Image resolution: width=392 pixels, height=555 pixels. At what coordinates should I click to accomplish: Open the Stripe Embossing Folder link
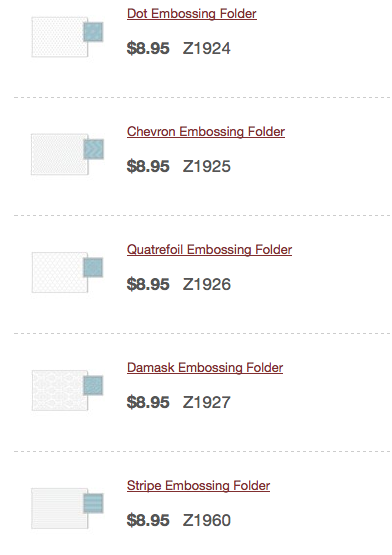click(198, 485)
